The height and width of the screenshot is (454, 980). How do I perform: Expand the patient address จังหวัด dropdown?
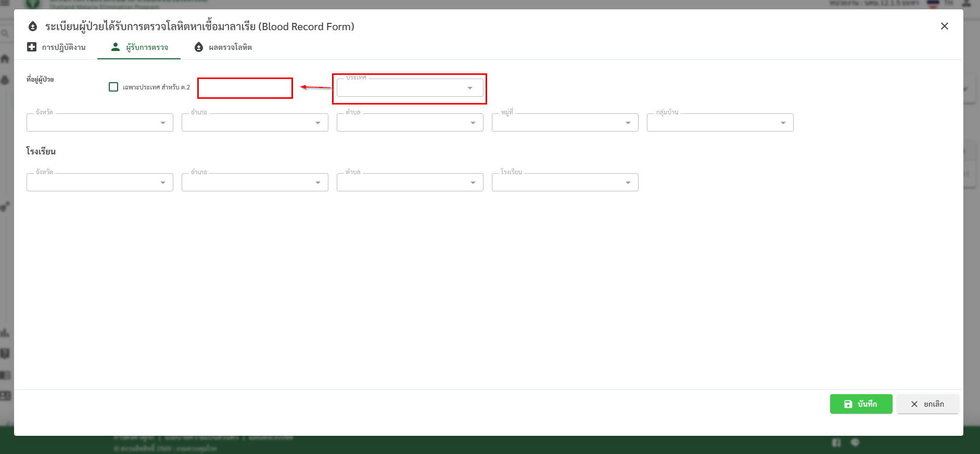pos(99,123)
